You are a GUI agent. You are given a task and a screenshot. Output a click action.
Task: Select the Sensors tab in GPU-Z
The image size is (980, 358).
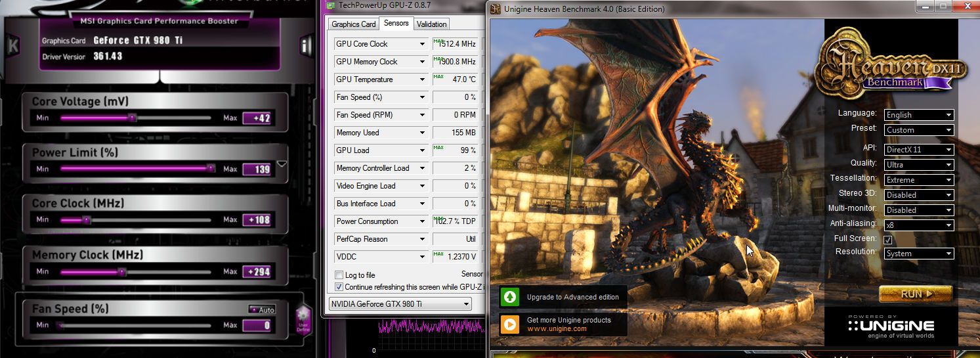pos(396,23)
